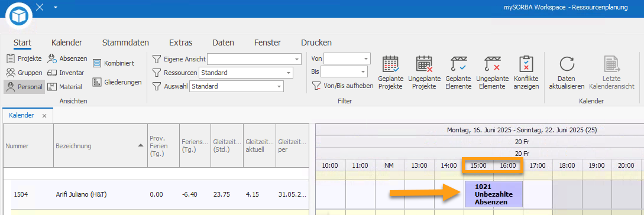Switch to the Start ribbon tab
Image resolution: width=644 pixels, height=215 pixels.
(22, 43)
